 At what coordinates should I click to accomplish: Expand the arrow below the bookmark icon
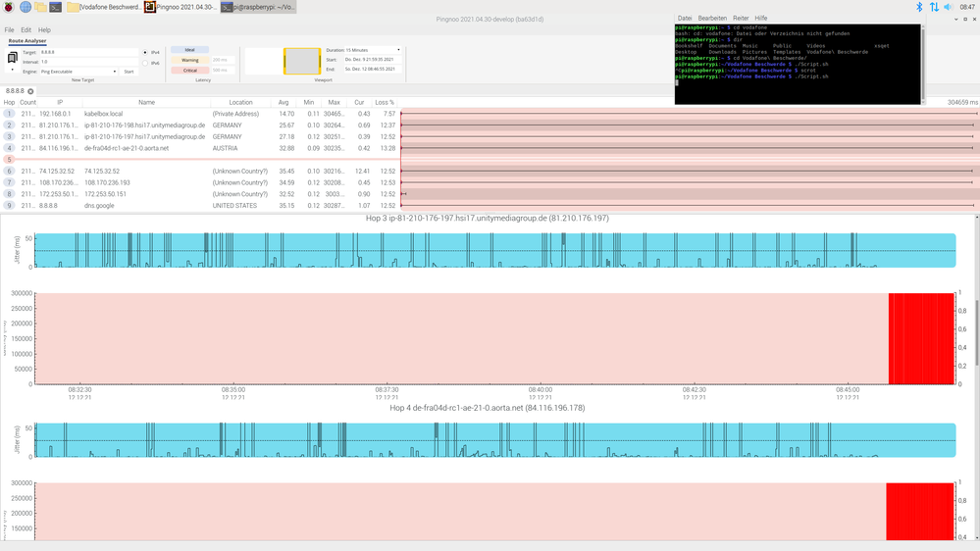[x=13, y=71]
